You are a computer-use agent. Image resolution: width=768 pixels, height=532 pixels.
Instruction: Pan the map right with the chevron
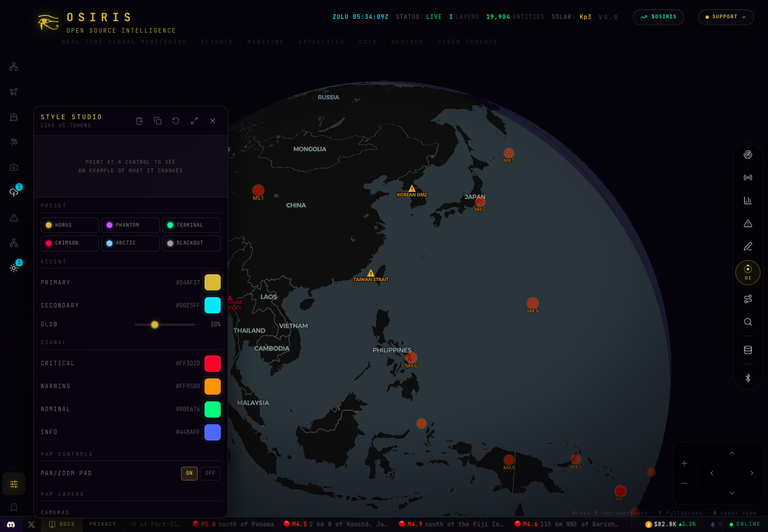point(752,473)
